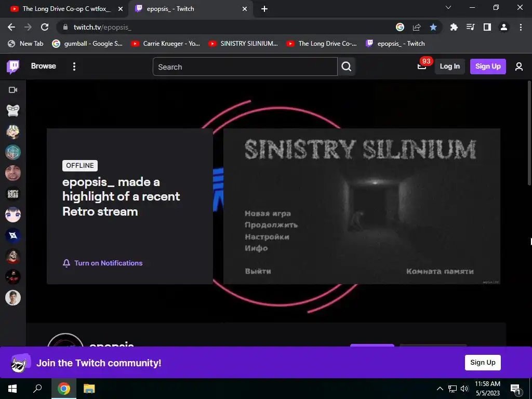Open the smiling man face channel avatar
Image resolution: width=532 pixels, height=399 pixels.
tap(13, 173)
